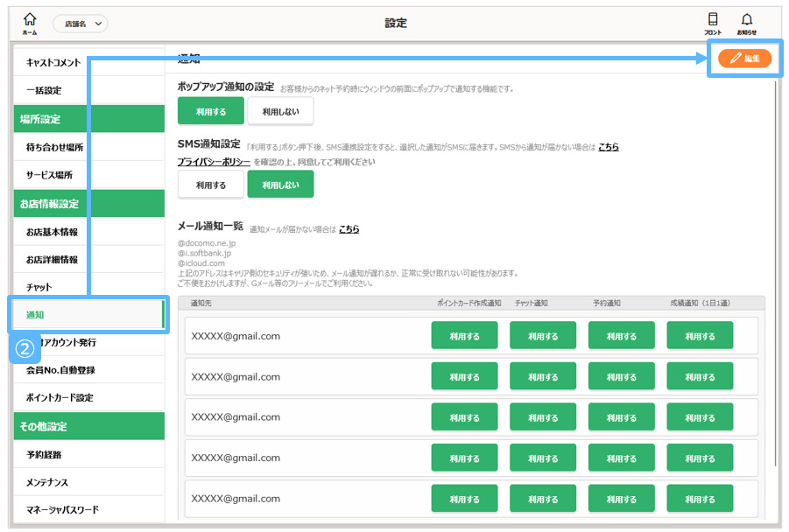Toggle second row チャット通知 利用する button
Viewport: 789px width, 532px height.
point(543,377)
